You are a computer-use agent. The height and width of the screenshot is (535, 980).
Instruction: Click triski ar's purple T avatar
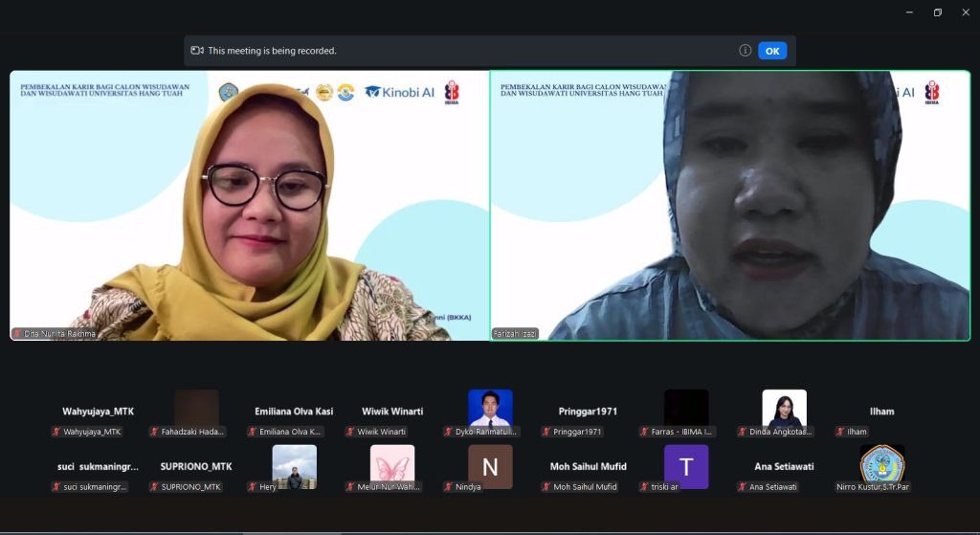click(686, 467)
